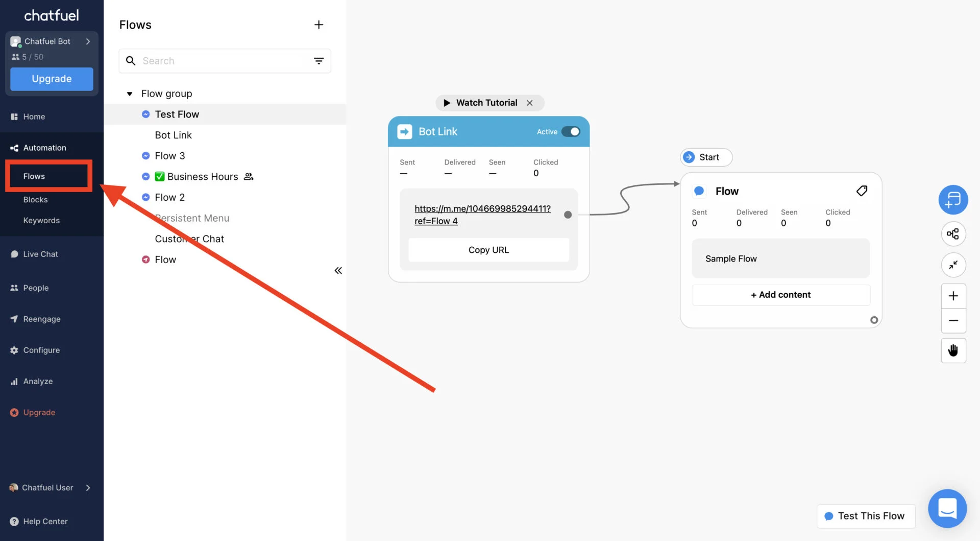Select Blocks under Automation
This screenshot has width=980, height=541.
click(x=35, y=200)
